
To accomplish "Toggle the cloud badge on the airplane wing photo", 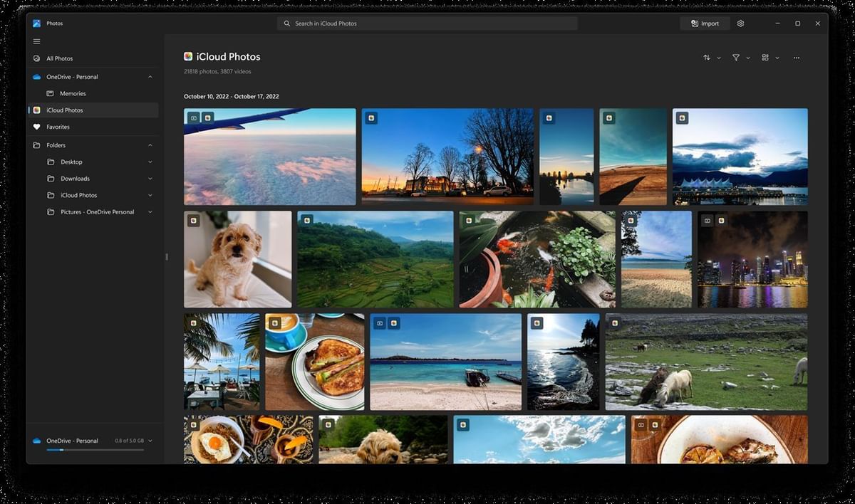I will (207, 118).
